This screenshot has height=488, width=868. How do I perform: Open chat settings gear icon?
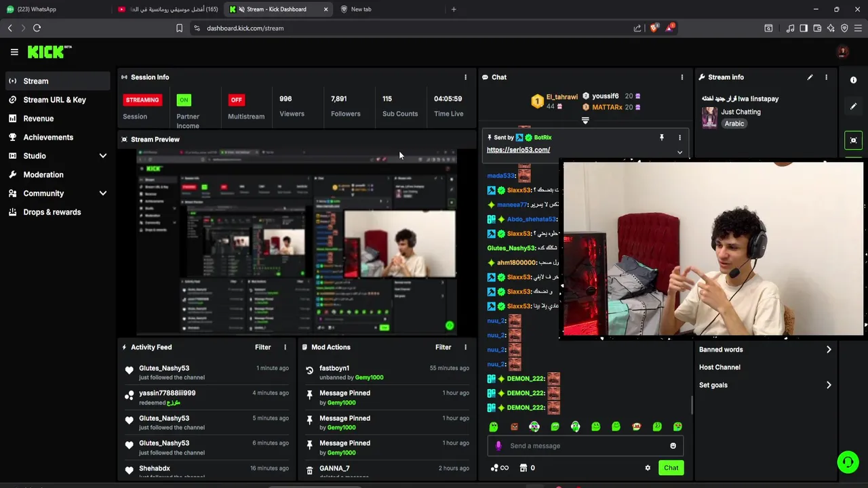pyautogui.click(x=648, y=468)
